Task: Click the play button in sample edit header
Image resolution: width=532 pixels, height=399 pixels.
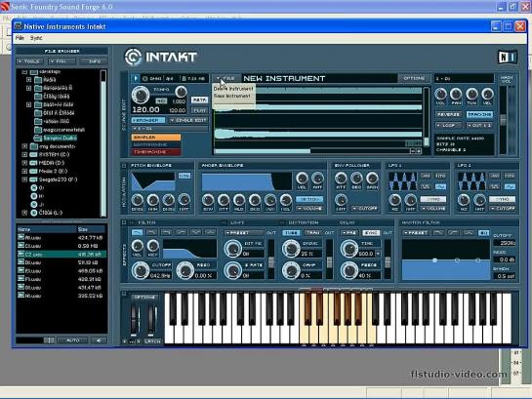Action: tap(136, 78)
